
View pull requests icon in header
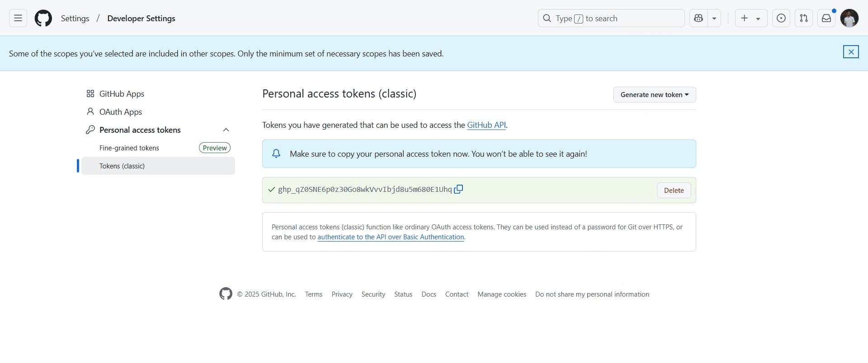[804, 18]
